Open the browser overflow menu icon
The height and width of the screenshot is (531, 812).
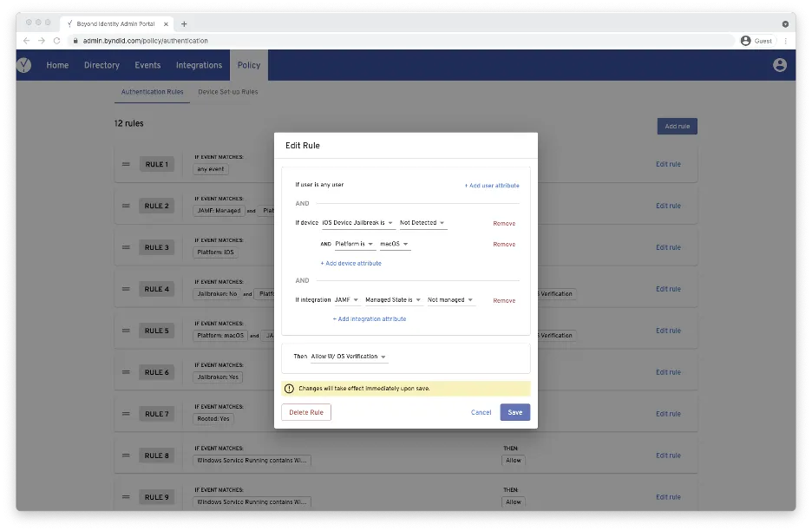click(x=786, y=40)
